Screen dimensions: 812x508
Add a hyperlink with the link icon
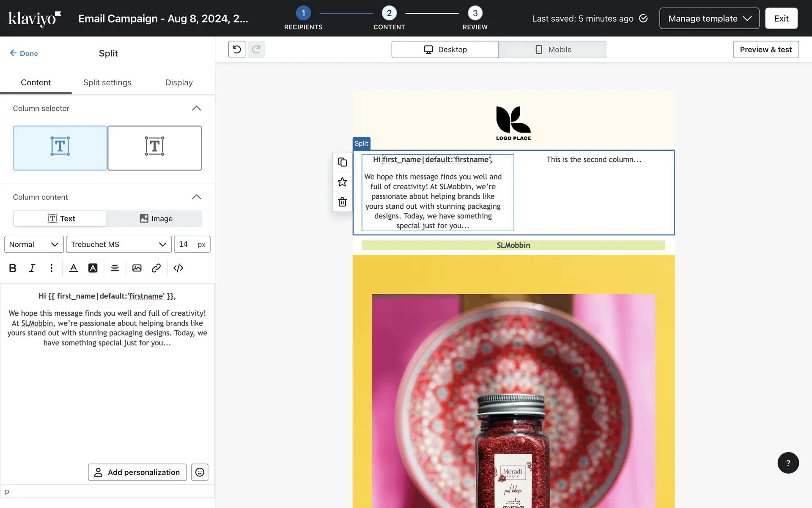pyautogui.click(x=156, y=268)
